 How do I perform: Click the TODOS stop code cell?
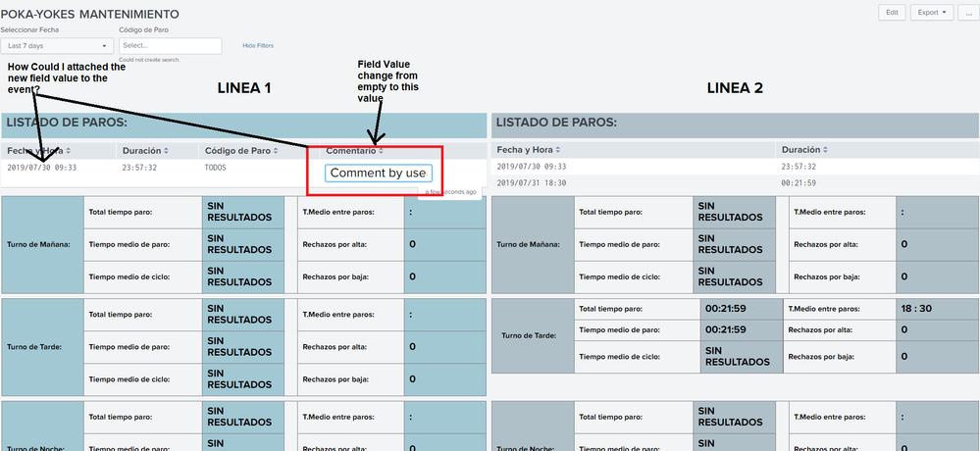coord(215,168)
